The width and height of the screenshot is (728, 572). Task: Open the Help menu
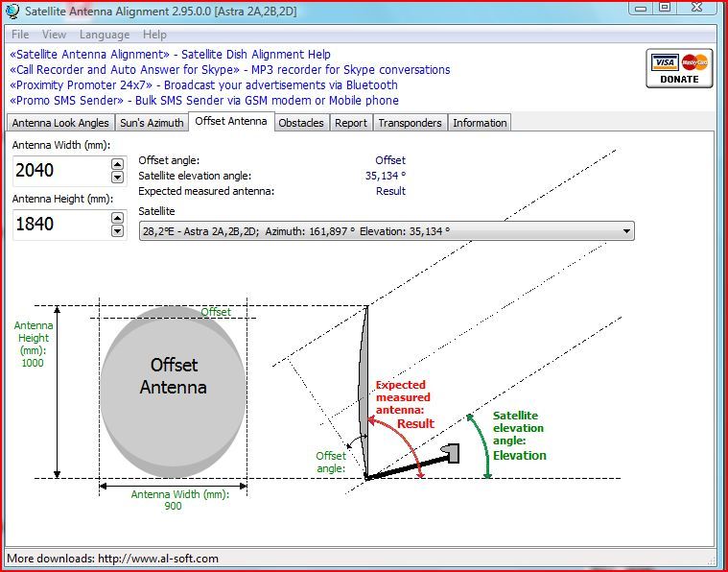(154, 35)
